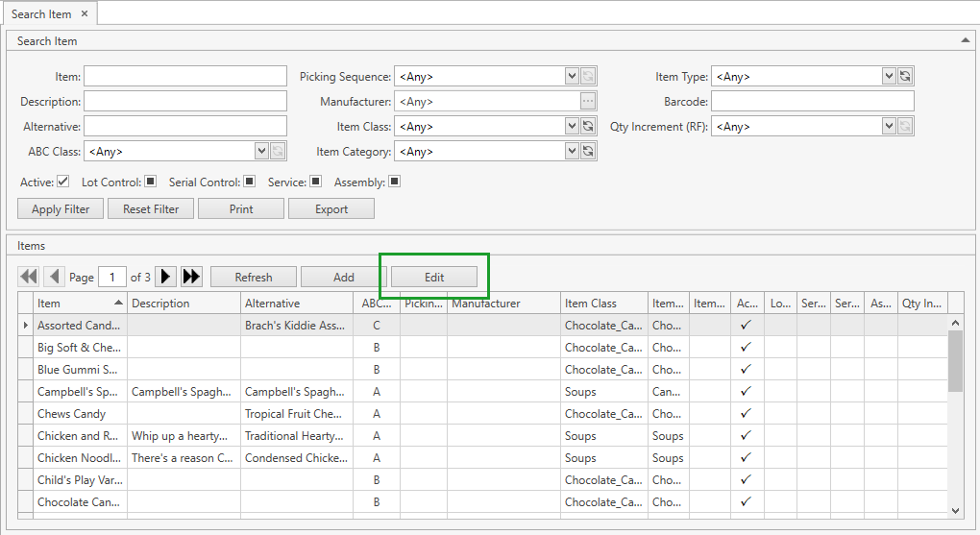Open the ABC Class dropdown
Image resolution: width=980 pixels, height=535 pixels.
point(261,151)
